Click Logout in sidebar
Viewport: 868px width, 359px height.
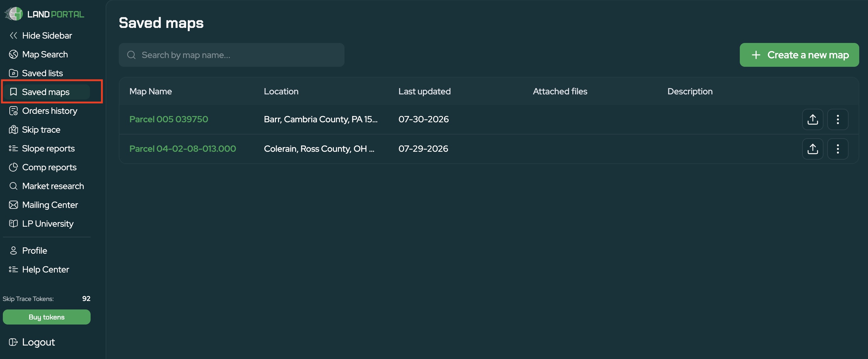coord(38,342)
